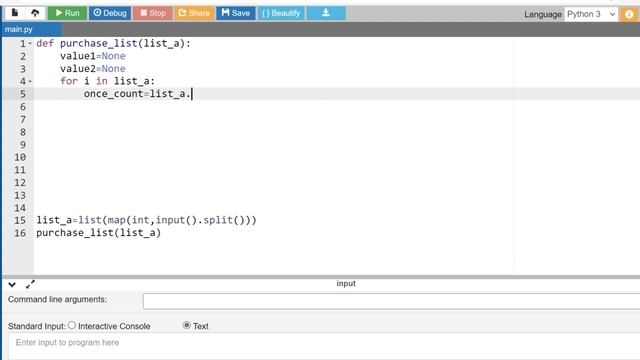Collapse the input panel with the chevron icon
Image resolution: width=640 pixels, height=360 pixels.
pyautogui.click(x=12, y=284)
